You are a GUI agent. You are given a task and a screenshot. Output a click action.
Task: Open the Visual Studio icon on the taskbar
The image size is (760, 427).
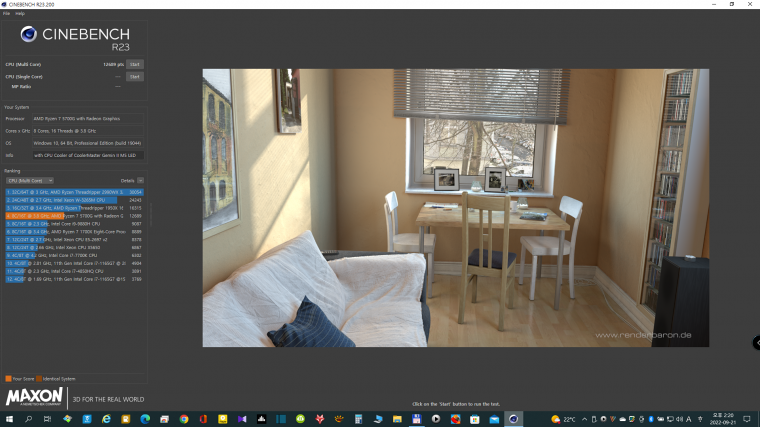tap(242, 419)
